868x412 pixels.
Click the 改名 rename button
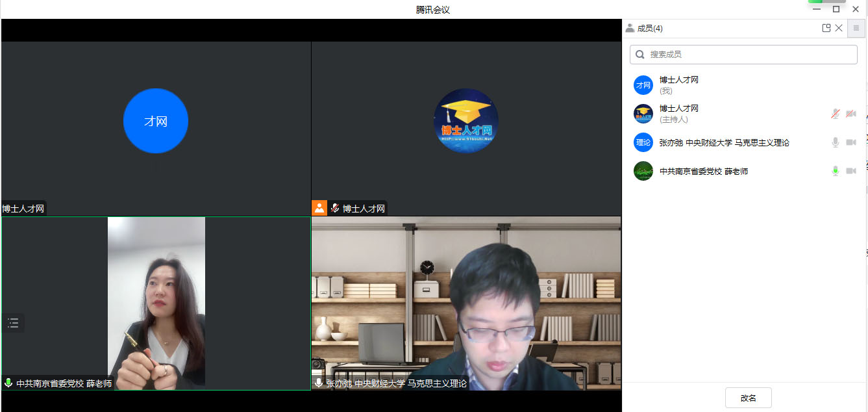749,398
